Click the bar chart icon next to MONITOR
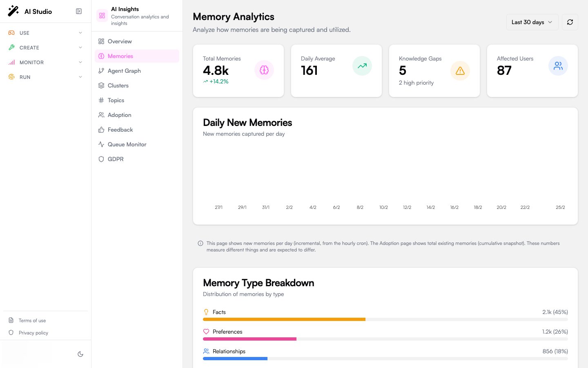The height and width of the screenshot is (368, 588). [11, 62]
